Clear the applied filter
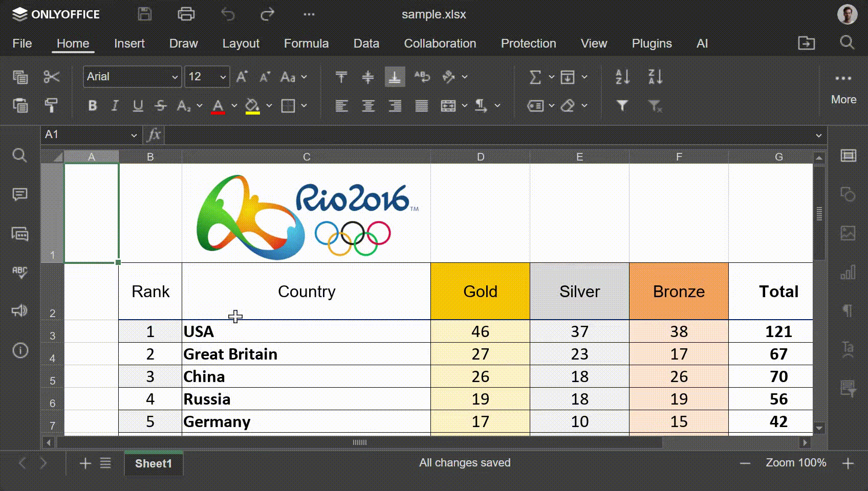 [x=655, y=105]
